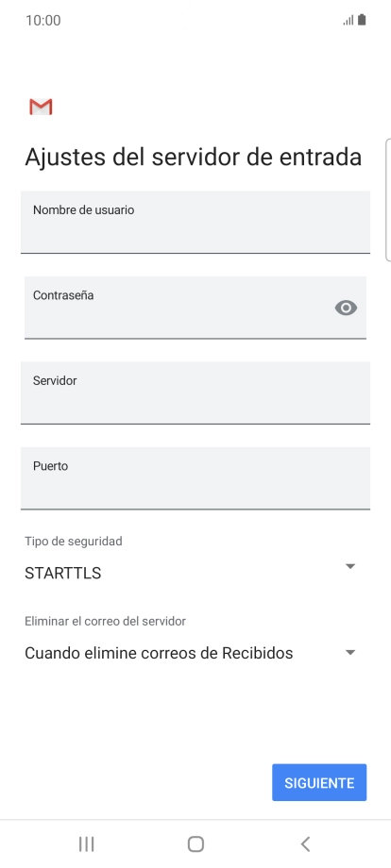Go to the home screen button

pos(195,844)
